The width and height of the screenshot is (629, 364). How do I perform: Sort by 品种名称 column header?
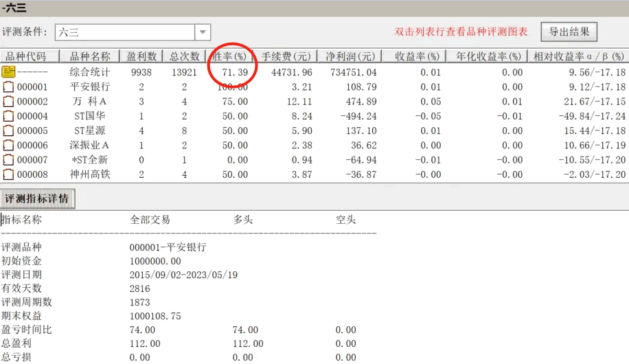tap(90, 56)
